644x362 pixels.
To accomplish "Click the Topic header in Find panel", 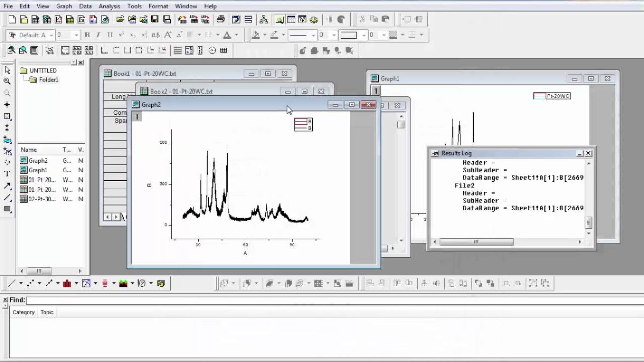I will point(47,312).
